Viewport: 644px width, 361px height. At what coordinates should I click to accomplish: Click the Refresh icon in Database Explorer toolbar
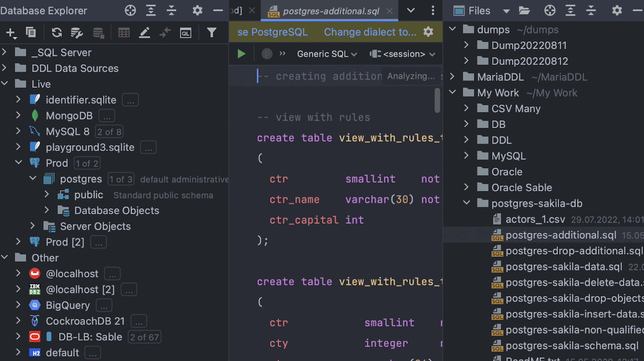coord(57,33)
